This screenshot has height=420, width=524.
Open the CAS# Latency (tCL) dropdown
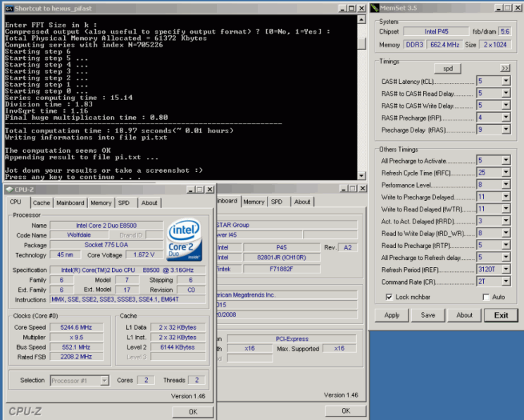pos(506,81)
